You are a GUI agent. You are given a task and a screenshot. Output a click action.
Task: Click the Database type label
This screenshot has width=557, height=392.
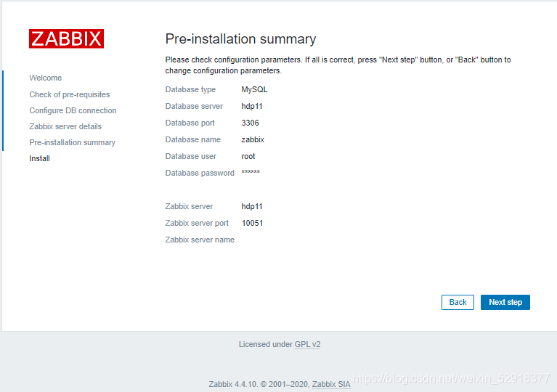[190, 89]
